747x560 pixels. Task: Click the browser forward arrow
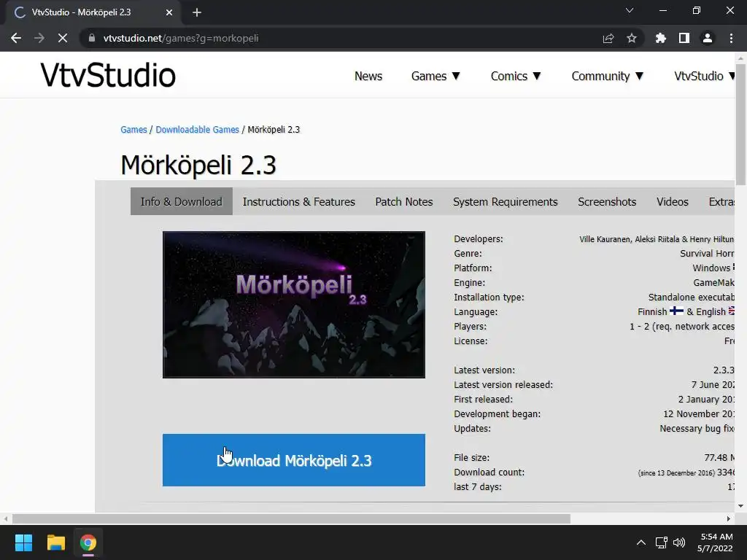[x=39, y=38]
